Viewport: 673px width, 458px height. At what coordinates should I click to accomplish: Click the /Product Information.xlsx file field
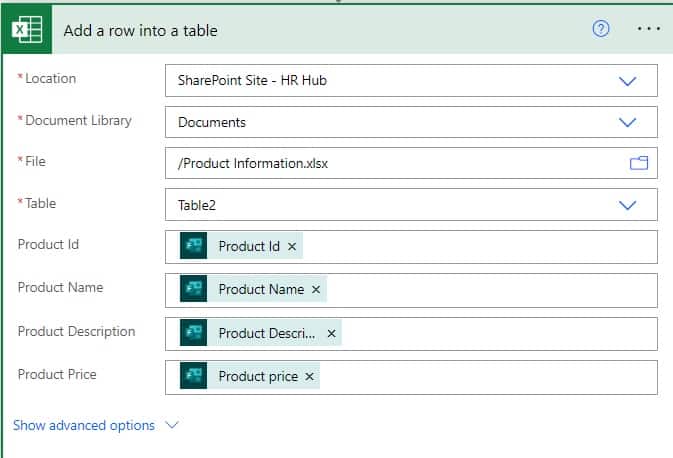(411, 163)
